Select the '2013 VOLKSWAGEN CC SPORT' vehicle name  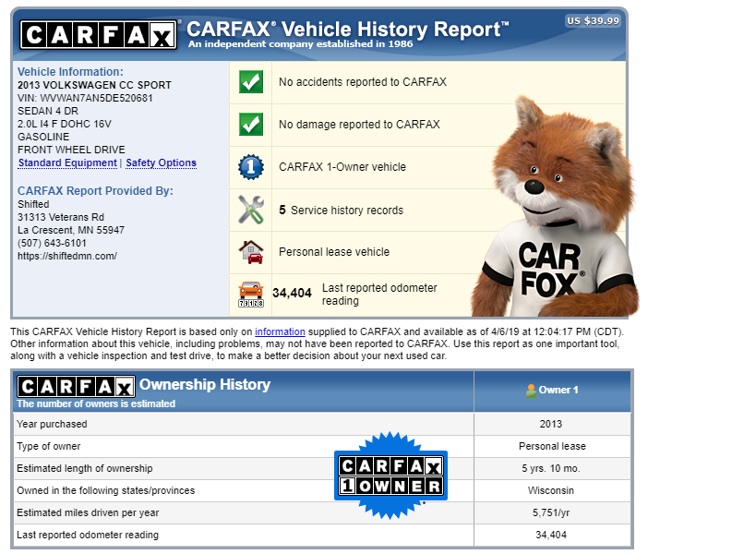(x=94, y=85)
